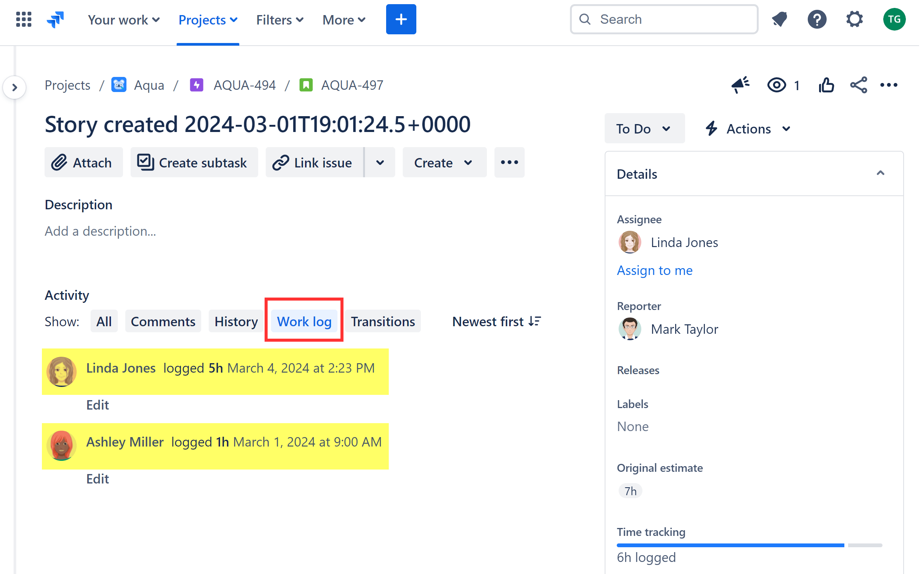Image resolution: width=924 pixels, height=574 pixels.
Task: Click the help question mark icon
Action: click(817, 19)
